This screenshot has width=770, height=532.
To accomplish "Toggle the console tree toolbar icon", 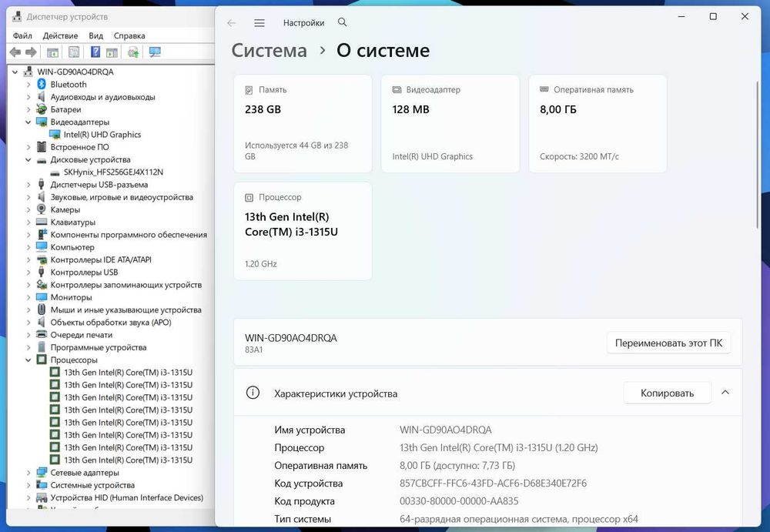I will pos(52,52).
